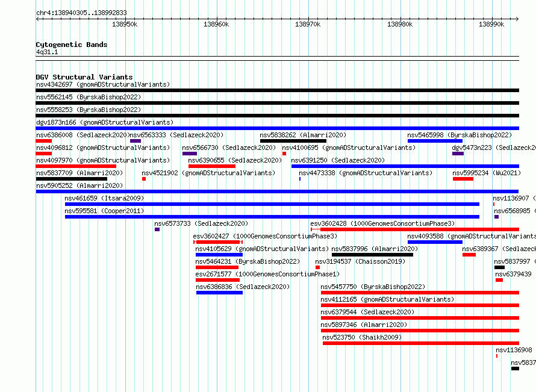Select the purple bar under nsv6566730

(190, 154)
